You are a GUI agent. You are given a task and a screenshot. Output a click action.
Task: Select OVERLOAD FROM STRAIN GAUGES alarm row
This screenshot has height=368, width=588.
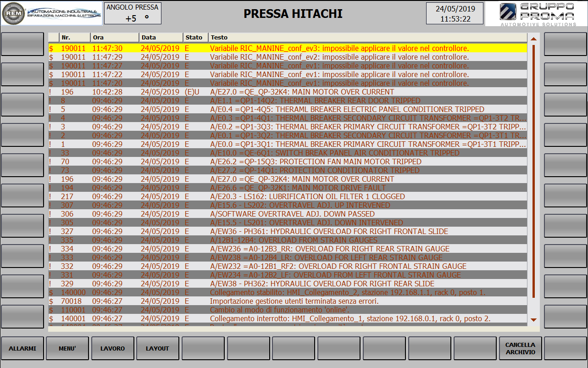click(288, 240)
